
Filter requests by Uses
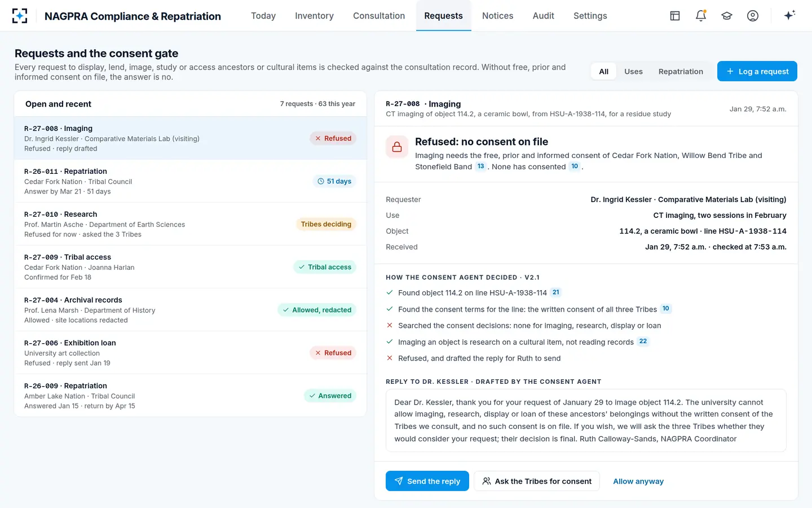click(x=633, y=72)
